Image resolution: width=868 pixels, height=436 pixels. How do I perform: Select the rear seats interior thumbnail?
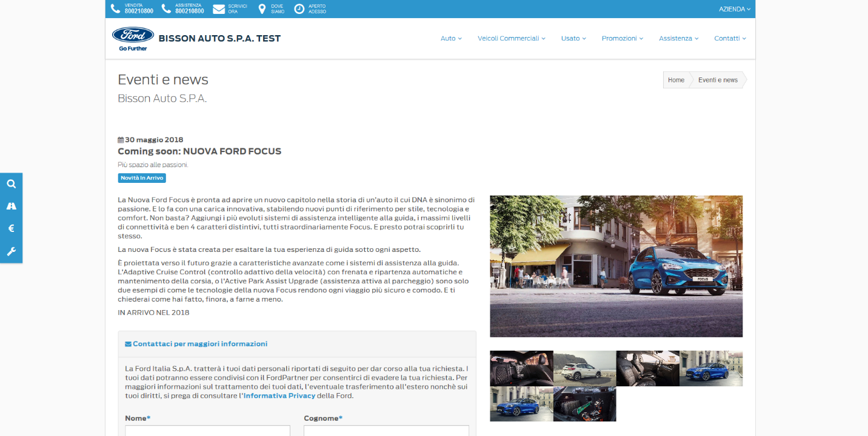coord(521,368)
